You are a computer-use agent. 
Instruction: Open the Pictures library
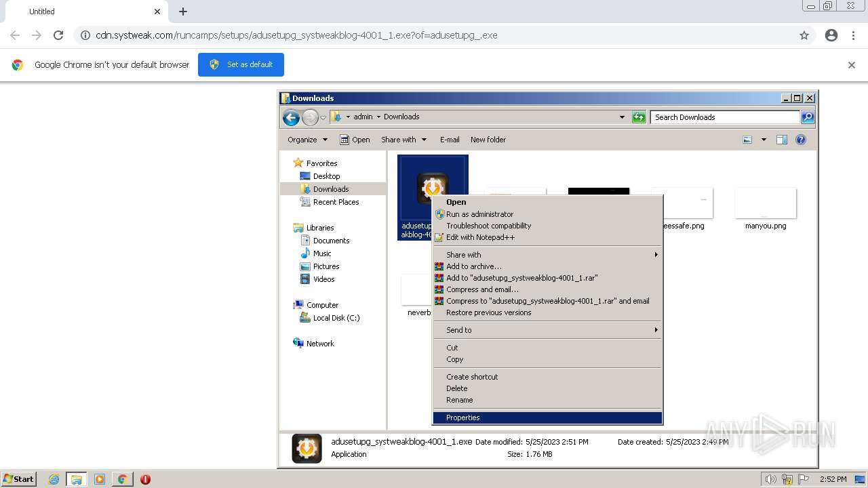coord(319,266)
